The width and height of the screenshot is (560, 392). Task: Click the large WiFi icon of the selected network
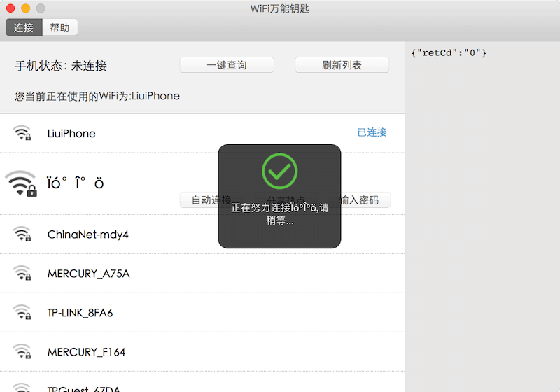click(22, 183)
